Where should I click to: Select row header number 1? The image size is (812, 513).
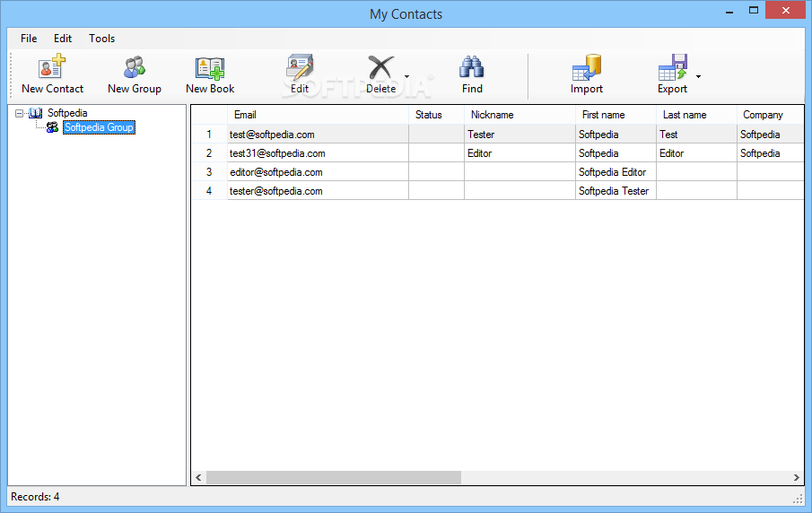[x=209, y=134]
